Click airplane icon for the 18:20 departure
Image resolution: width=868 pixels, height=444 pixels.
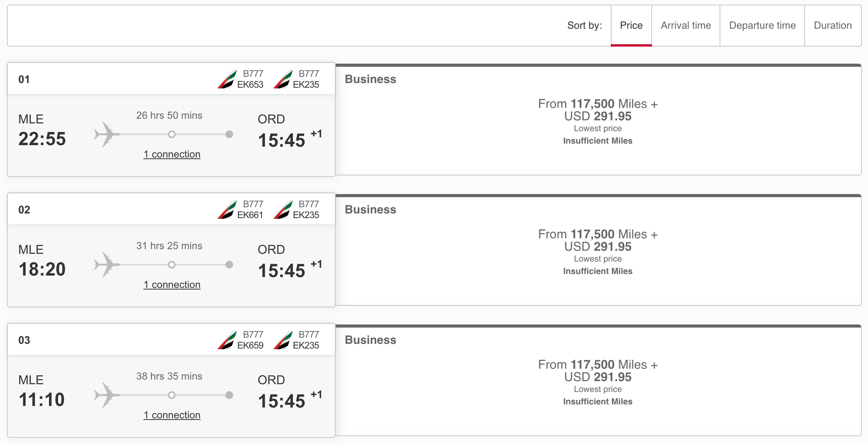point(106,265)
